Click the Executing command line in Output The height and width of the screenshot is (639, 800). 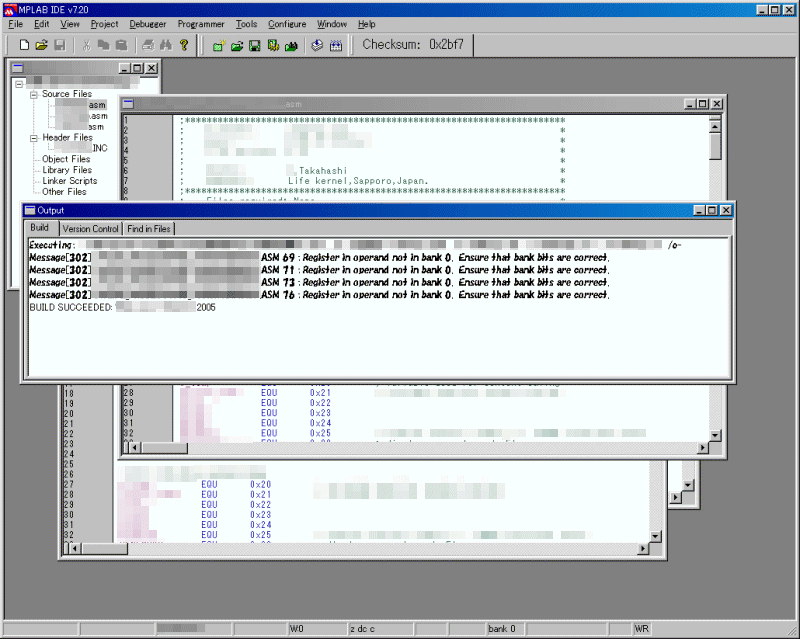(x=355, y=245)
